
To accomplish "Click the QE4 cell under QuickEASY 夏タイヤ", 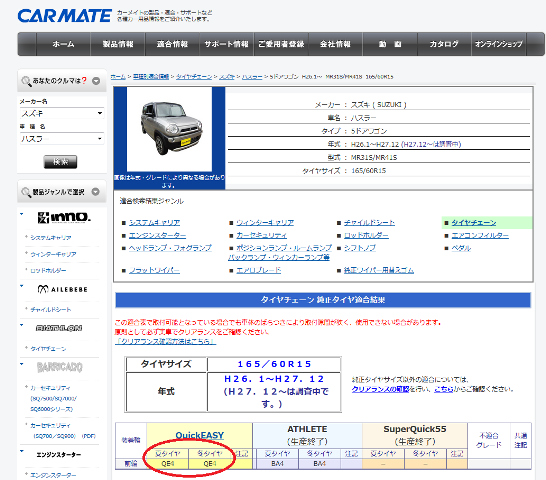I will (x=167, y=464).
